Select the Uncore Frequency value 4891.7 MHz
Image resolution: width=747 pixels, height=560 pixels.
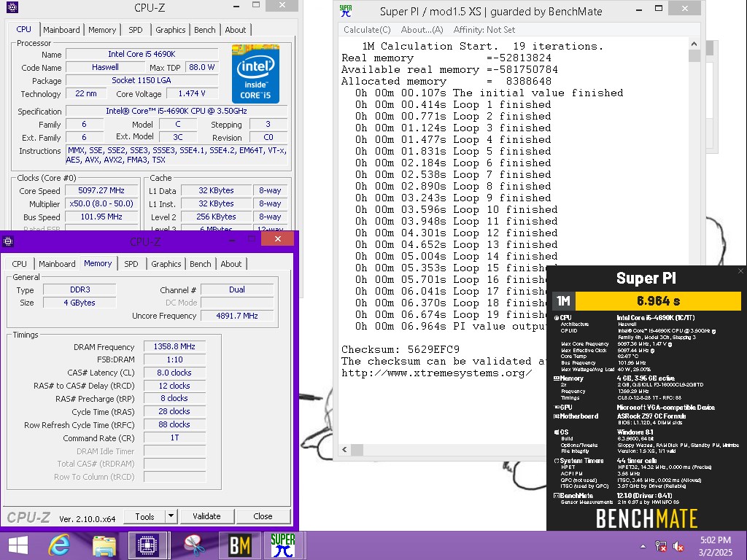click(237, 316)
